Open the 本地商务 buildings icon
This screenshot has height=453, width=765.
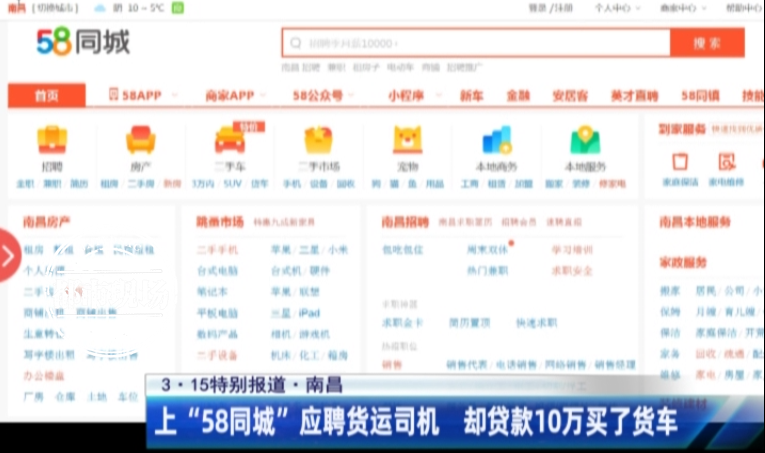click(497, 140)
